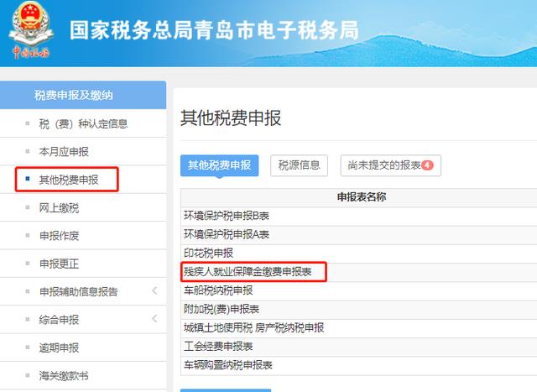Navigate to 逾期申报 in the sidebar

(59, 348)
